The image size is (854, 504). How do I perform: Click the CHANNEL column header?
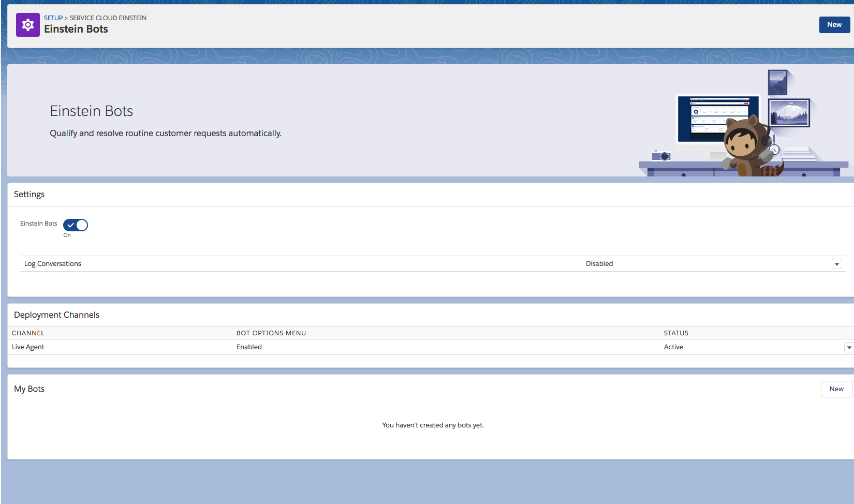28,333
